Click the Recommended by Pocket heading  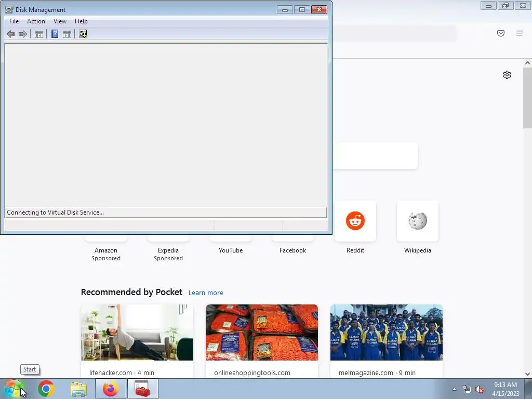[131, 292]
